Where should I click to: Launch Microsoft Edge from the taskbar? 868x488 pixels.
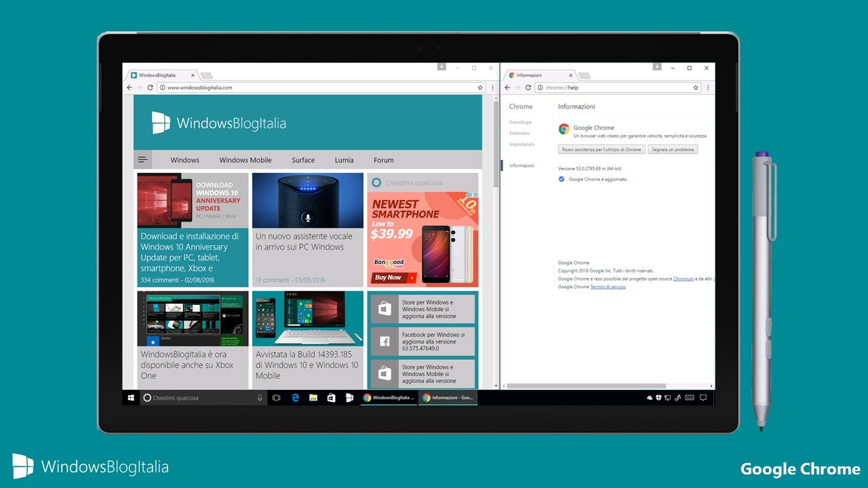pyautogui.click(x=296, y=398)
